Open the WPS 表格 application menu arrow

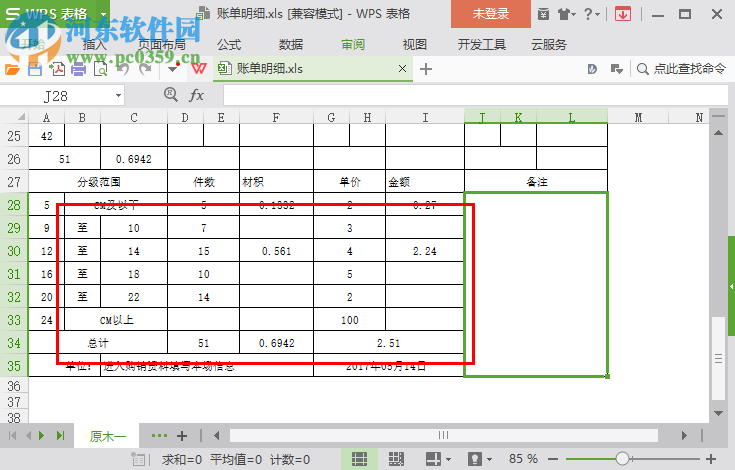tap(103, 14)
